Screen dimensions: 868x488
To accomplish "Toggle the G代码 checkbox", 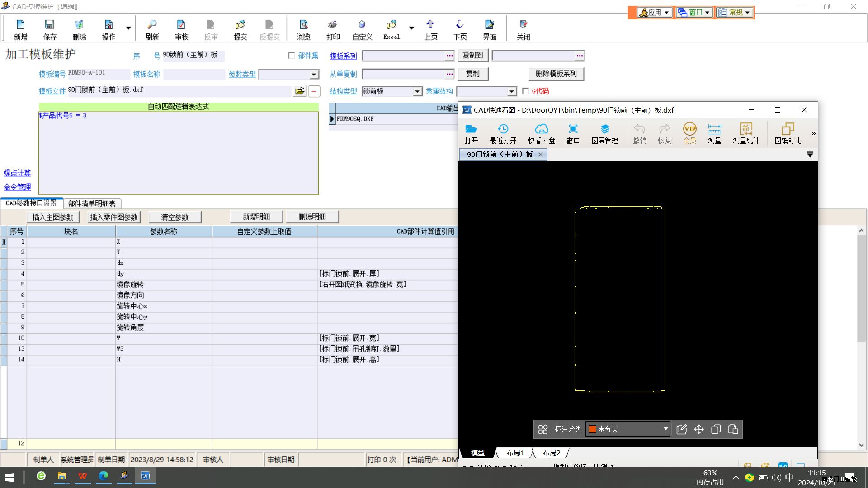I will [x=525, y=91].
